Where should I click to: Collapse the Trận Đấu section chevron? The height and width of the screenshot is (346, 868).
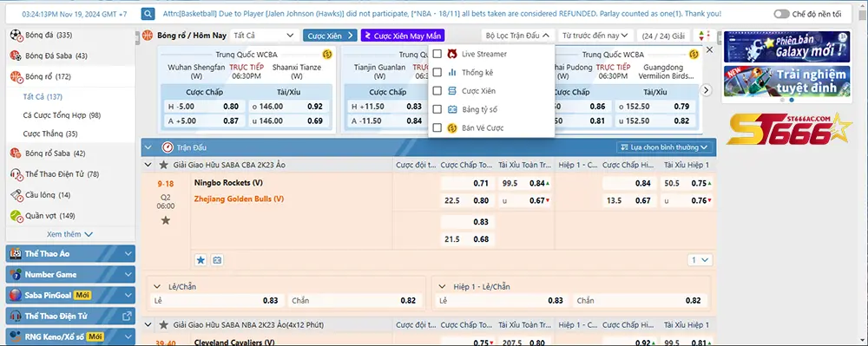[148, 147]
